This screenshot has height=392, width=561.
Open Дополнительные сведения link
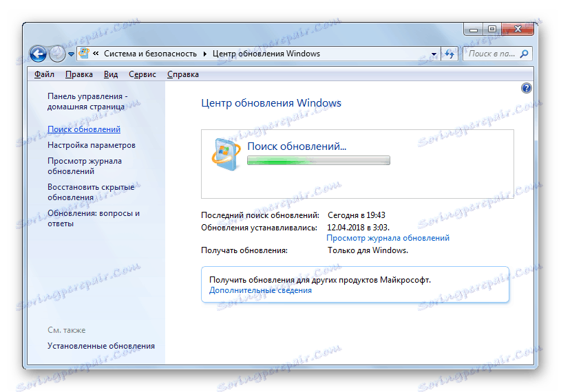260,290
